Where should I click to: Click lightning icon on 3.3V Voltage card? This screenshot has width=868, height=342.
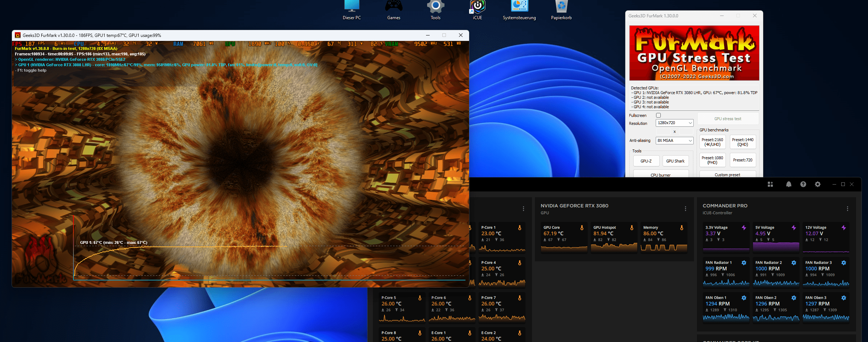[744, 228]
